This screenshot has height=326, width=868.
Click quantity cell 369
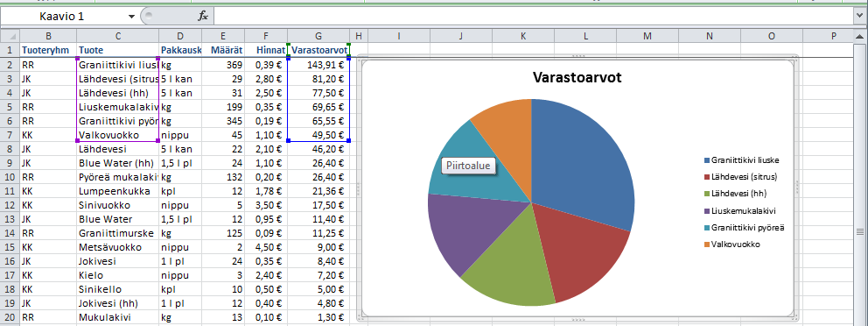click(223, 65)
